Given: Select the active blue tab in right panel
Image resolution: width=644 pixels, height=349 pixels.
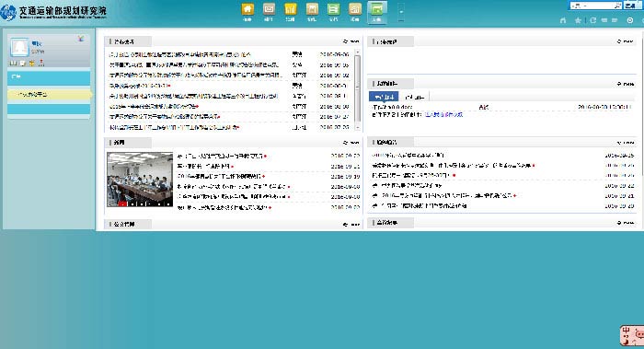Looking at the screenshot, I should point(384,97).
